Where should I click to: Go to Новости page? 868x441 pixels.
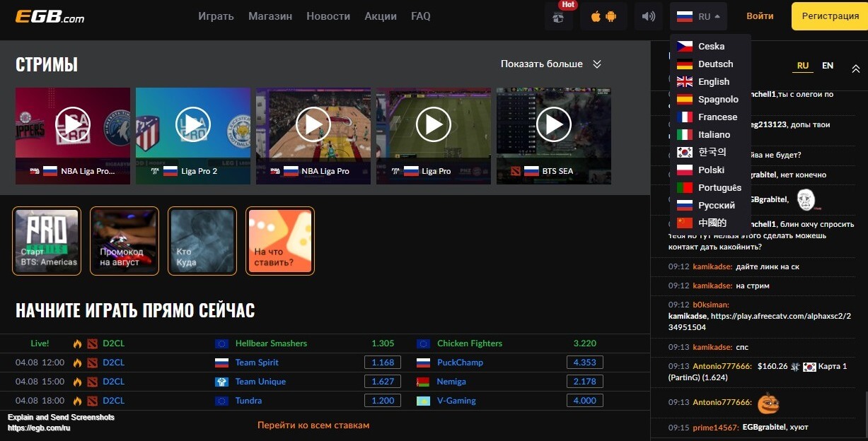(328, 16)
